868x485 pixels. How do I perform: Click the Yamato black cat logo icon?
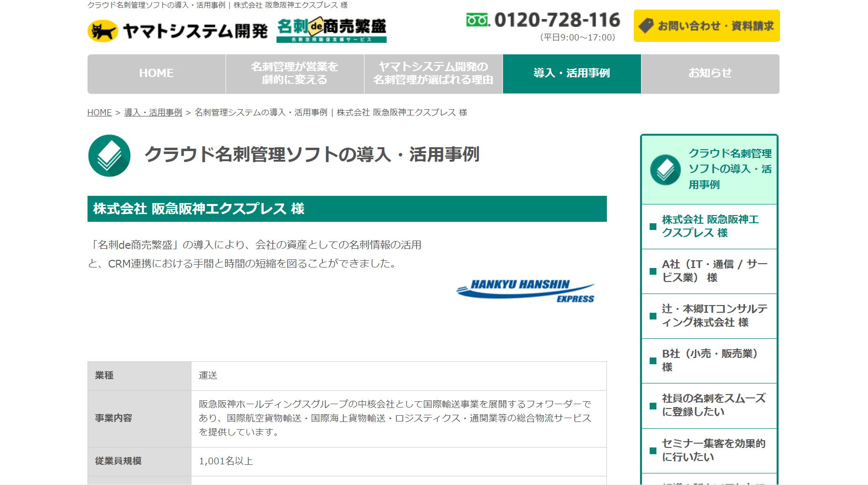tap(102, 31)
